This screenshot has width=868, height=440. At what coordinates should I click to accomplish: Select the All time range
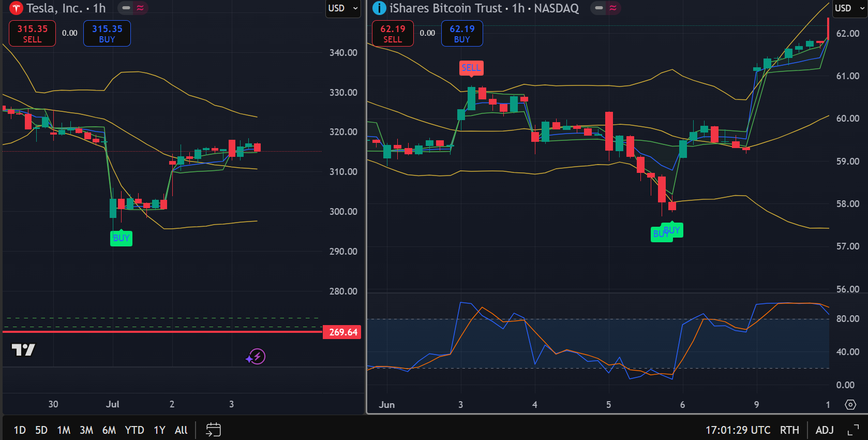(x=181, y=430)
